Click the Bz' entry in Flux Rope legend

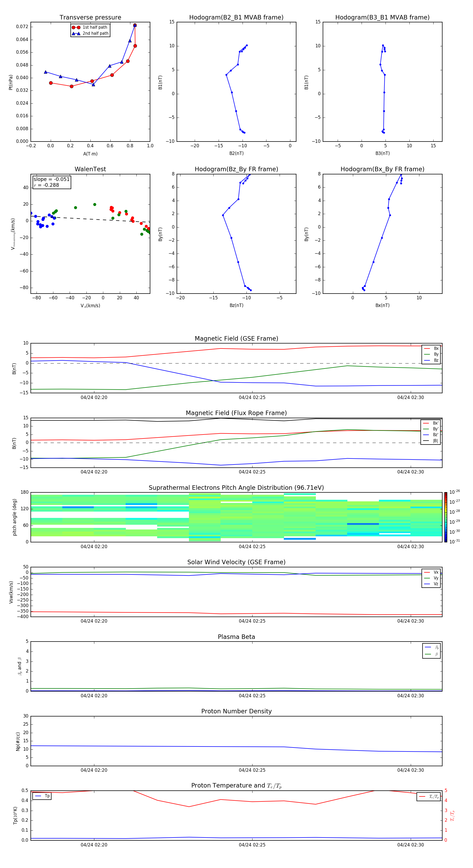[x=431, y=435]
